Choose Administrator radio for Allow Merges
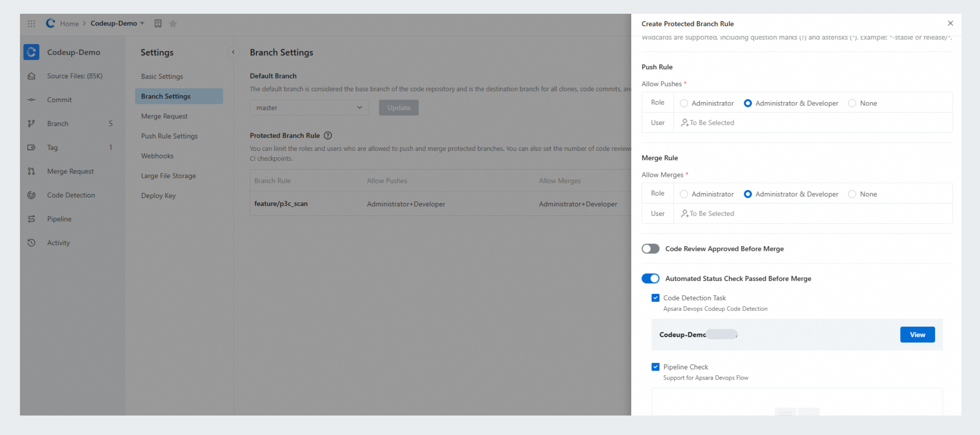 pyautogui.click(x=684, y=194)
